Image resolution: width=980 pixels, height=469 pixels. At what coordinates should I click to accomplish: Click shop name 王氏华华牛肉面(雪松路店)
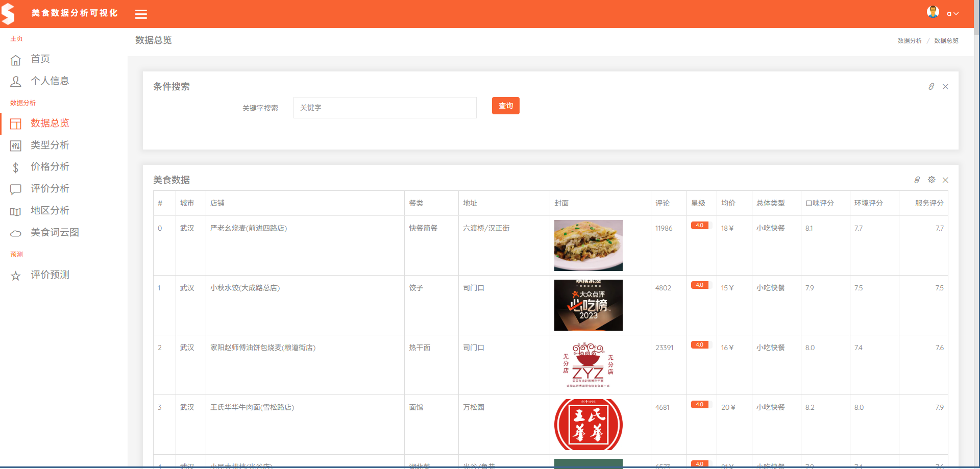point(252,407)
